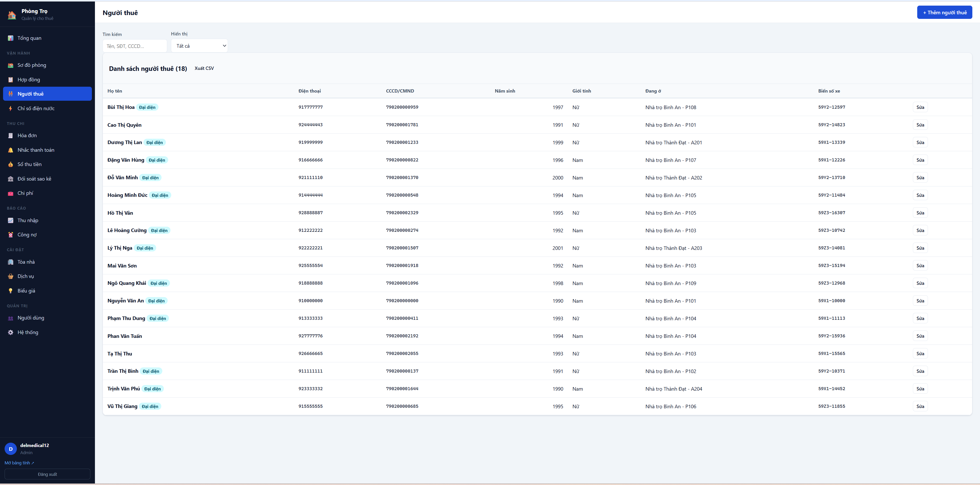Click the Đối soát sao kê bank icon
The height and width of the screenshot is (485, 980).
[x=11, y=179]
